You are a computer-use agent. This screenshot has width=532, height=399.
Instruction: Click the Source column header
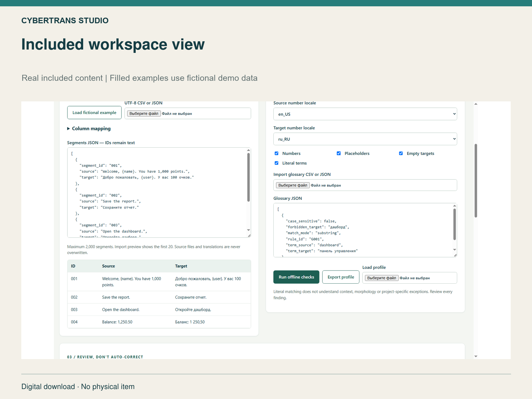tap(108, 266)
